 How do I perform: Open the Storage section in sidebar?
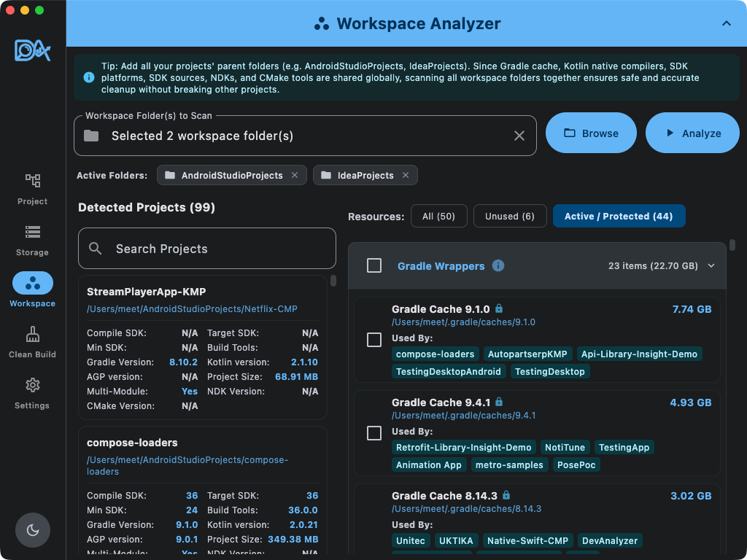32,241
